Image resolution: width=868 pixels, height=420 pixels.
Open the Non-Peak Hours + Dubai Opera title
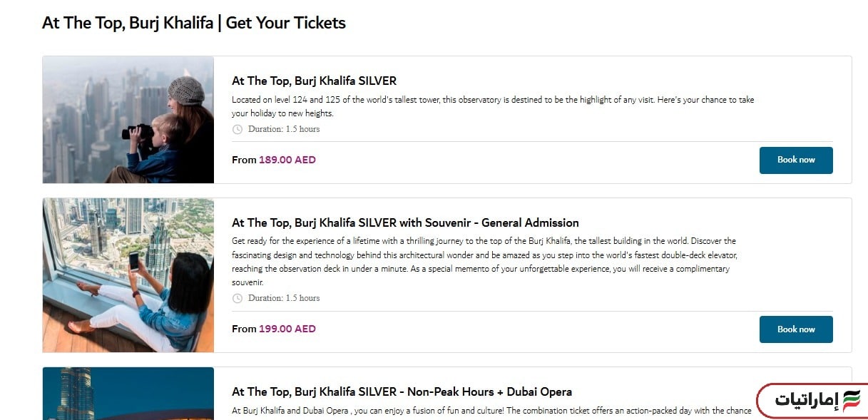(x=402, y=391)
